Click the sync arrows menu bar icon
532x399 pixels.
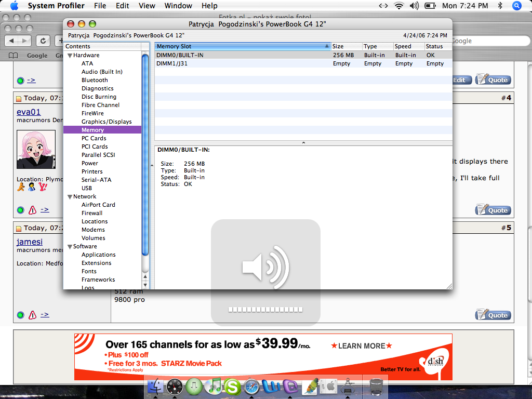(x=383, y=5)
